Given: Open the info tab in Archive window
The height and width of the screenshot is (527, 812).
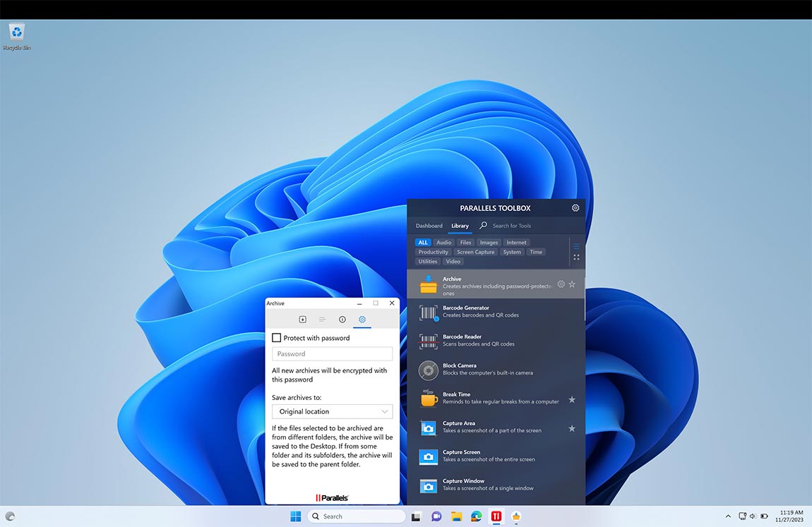Looking at the screenshot, I should pos(342,319).
